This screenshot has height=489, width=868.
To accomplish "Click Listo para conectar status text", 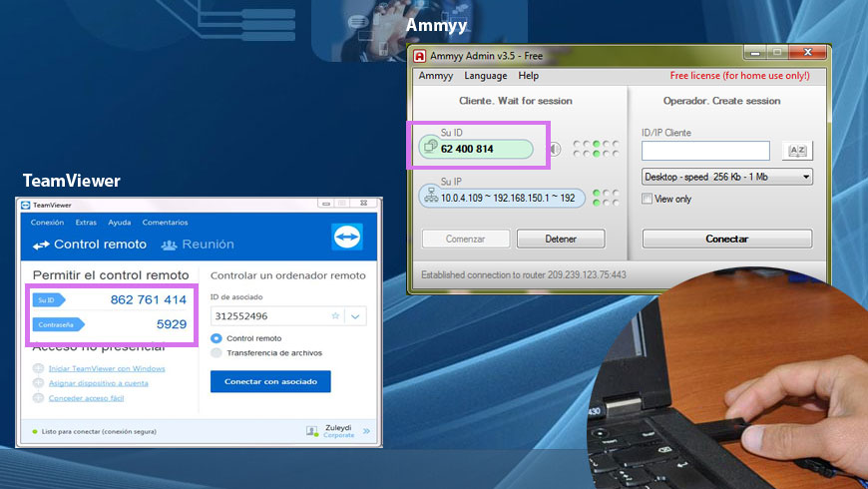I will pyautogui.click(x=99, y=431).
